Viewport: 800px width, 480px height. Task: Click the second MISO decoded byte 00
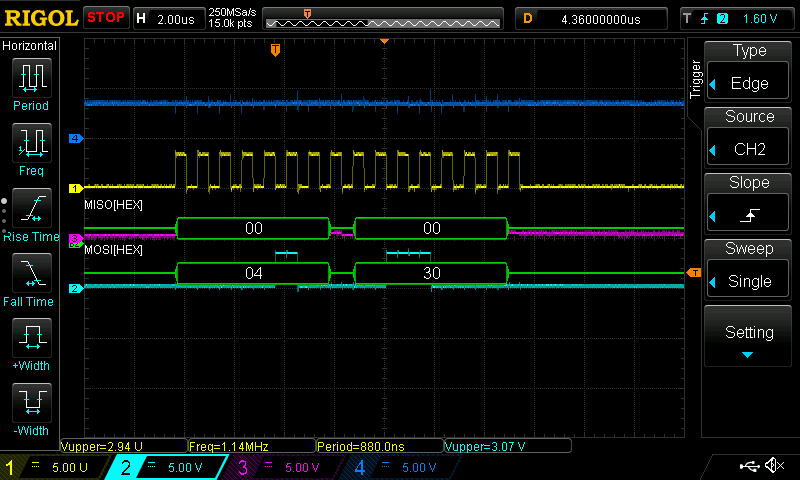(431, 229)
